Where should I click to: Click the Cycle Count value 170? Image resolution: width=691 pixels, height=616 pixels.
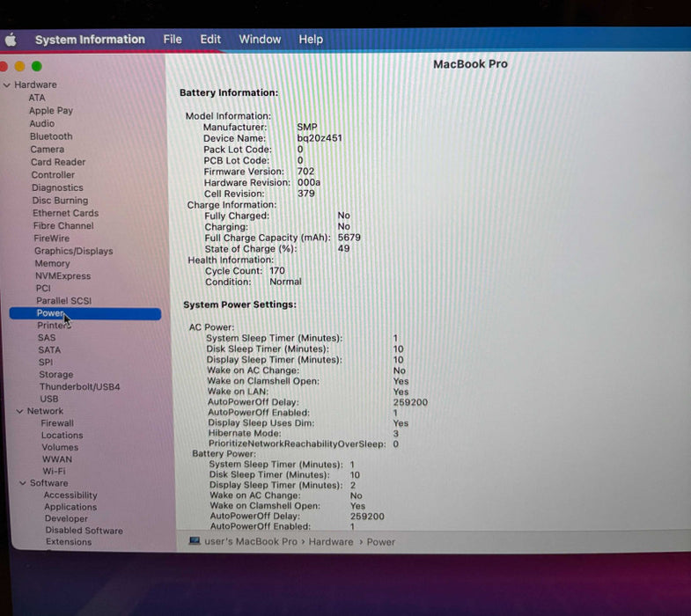(277, 270)
